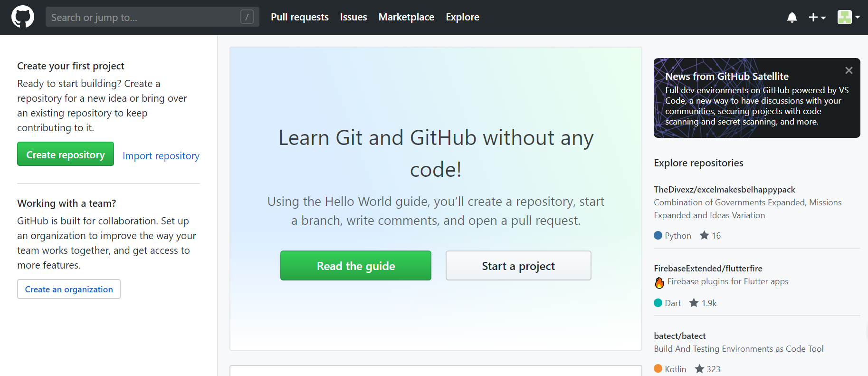This screenshot has height=376, width=868.
Task: Focus the 'Search or jump to' field
Action: tap(153, 17)
